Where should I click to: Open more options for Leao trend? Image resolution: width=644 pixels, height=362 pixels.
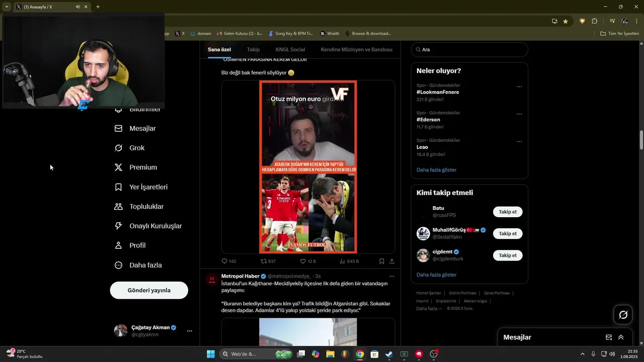pyautogui.click(x=519, y=142)
